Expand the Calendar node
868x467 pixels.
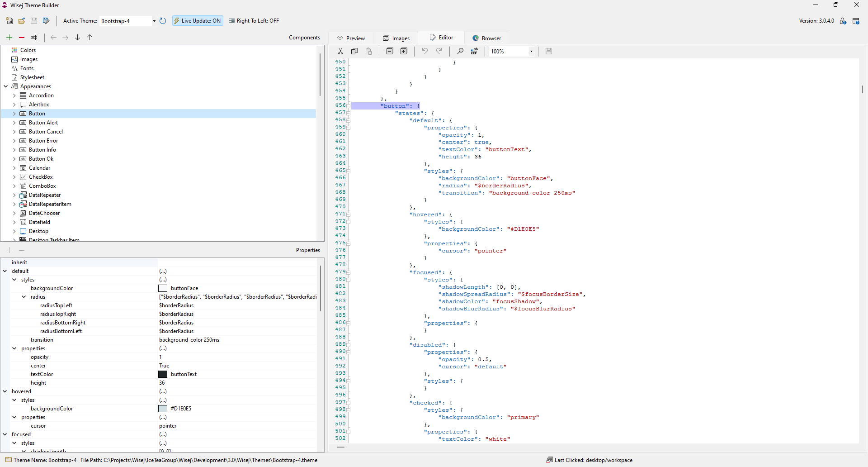coord(14,168)
